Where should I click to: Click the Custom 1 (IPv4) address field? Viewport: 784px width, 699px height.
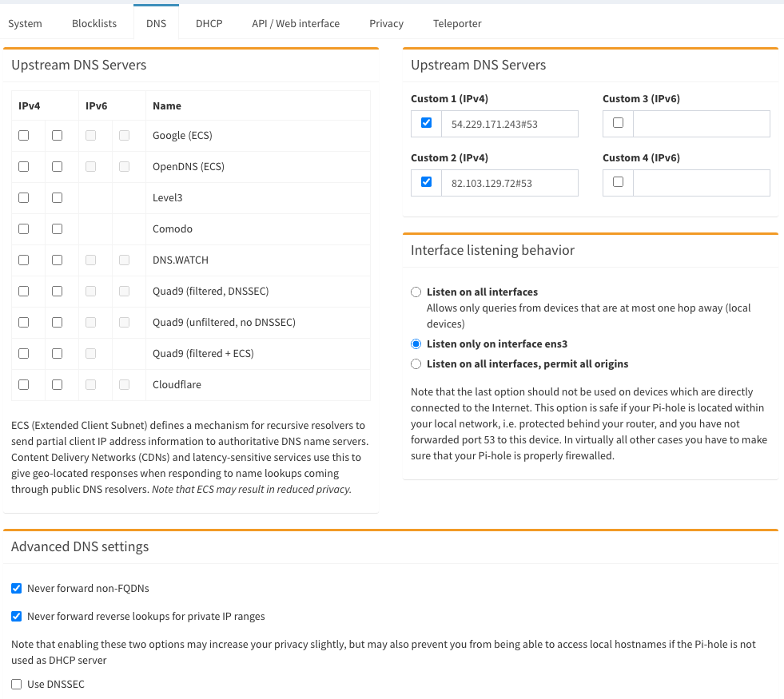pos(509,124)
